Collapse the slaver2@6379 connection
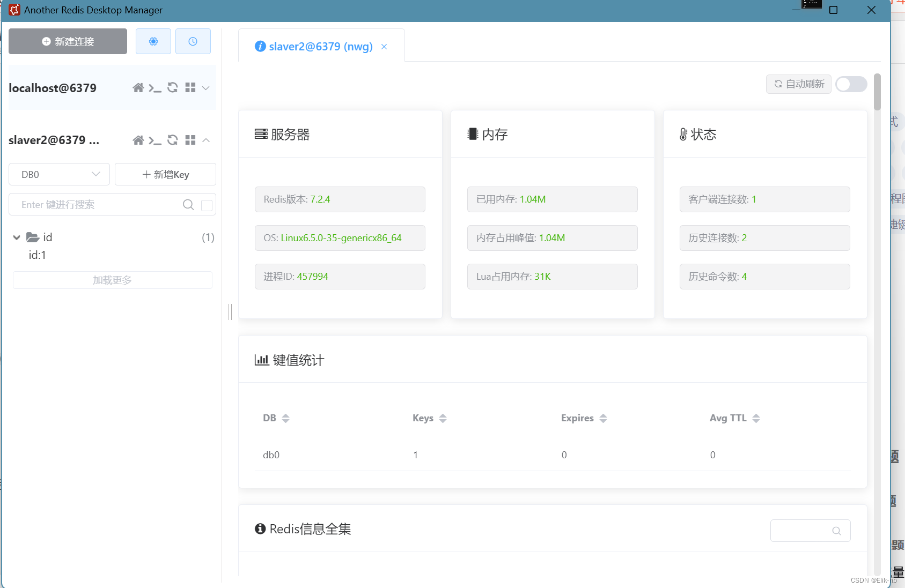Viewport: 905px width, 588px height. pyautogui.click(x=206, y=140)
